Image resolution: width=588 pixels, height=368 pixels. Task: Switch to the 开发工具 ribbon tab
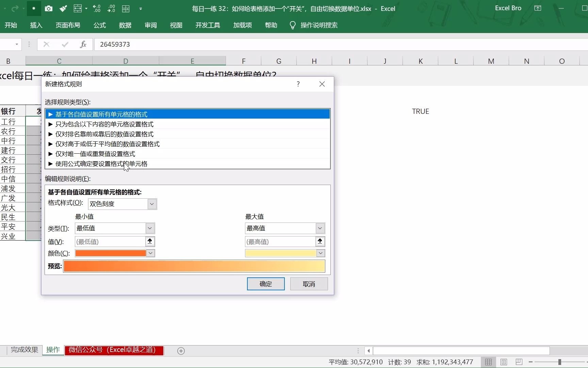[x=207, y=25]
